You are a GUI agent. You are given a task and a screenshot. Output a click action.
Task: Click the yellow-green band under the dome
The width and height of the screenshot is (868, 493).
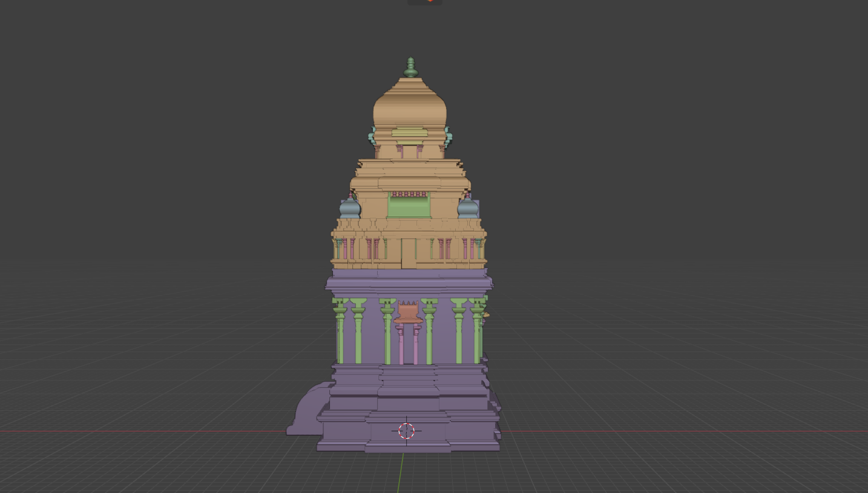click(x=410, y=133)
